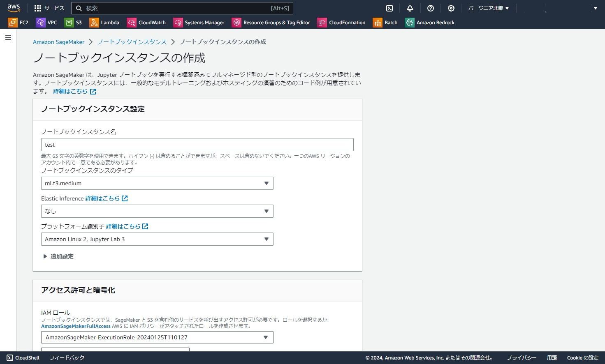Open the Batch shortcut icon
605x364 pixels.
click(x=378, y=23)
